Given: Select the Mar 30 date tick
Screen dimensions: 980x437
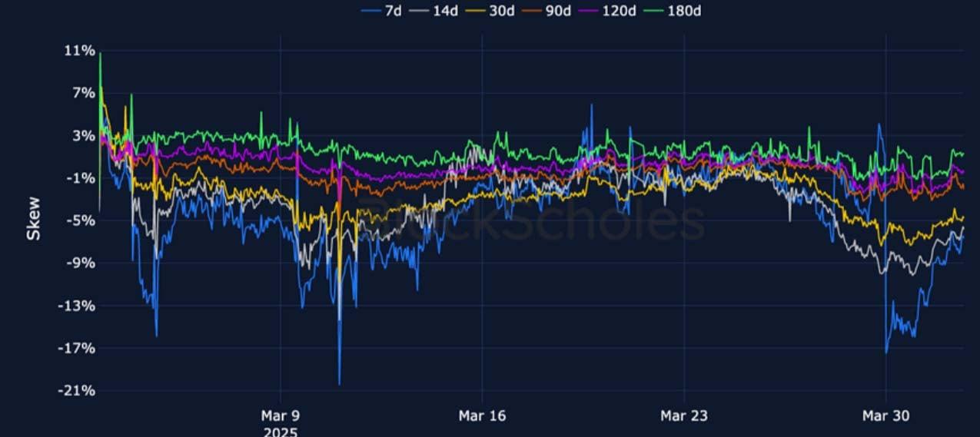Looking at the screenshot, I should (x=885, y=415).
